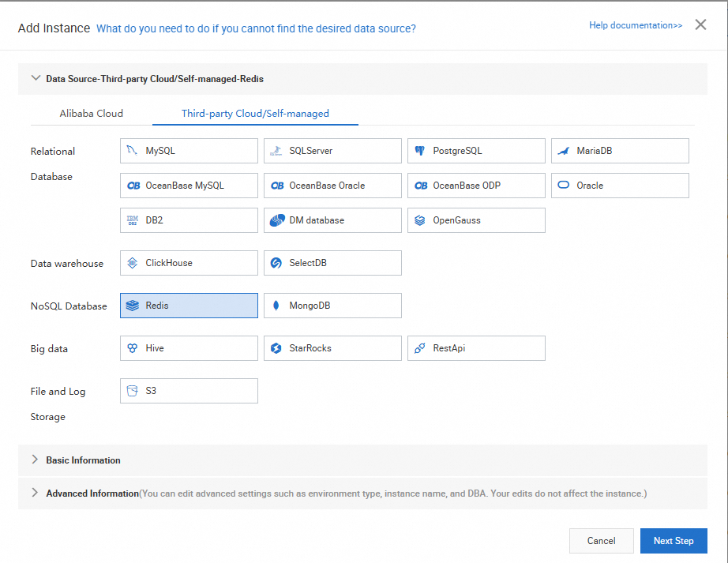Click the OpenGauss layers icon
This screenshot has height=563, width=728.
coord(420,220)
